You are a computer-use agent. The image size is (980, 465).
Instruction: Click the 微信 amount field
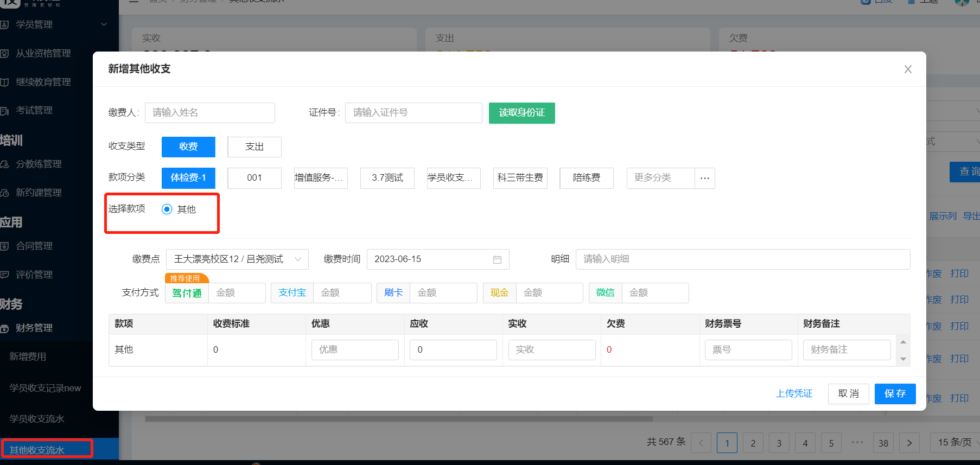point(655,293)
